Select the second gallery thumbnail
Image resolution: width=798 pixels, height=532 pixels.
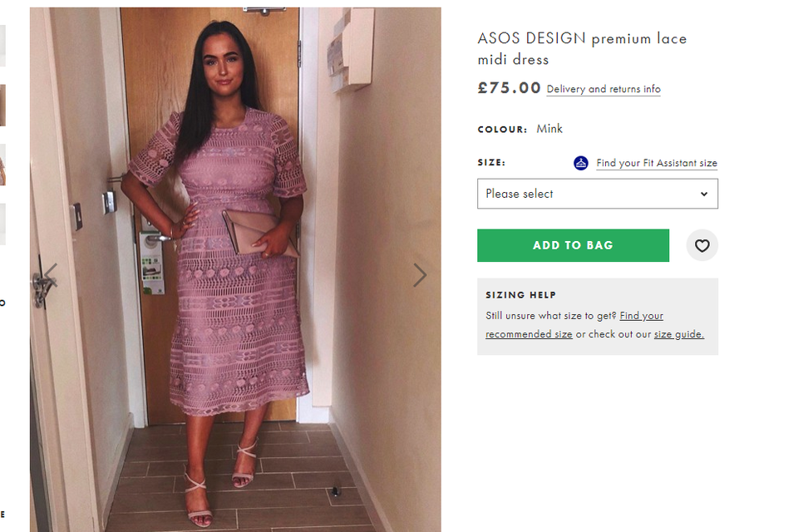[x=2, y=106]
